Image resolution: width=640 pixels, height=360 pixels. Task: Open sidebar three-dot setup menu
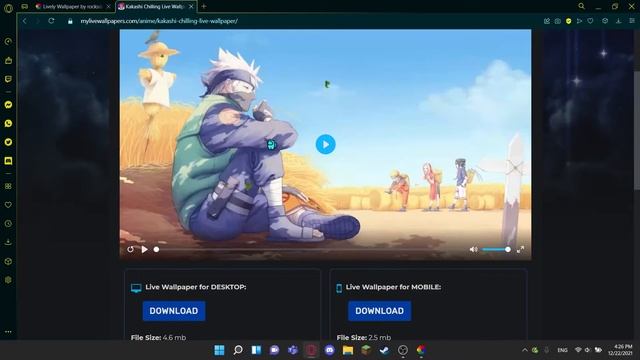coord(8,332)
